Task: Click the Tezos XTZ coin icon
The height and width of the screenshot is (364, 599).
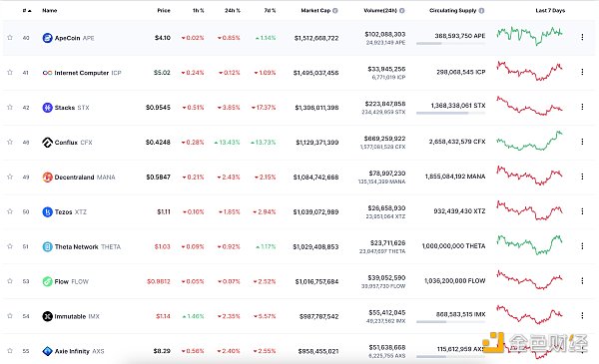Action: click(47, 211)
